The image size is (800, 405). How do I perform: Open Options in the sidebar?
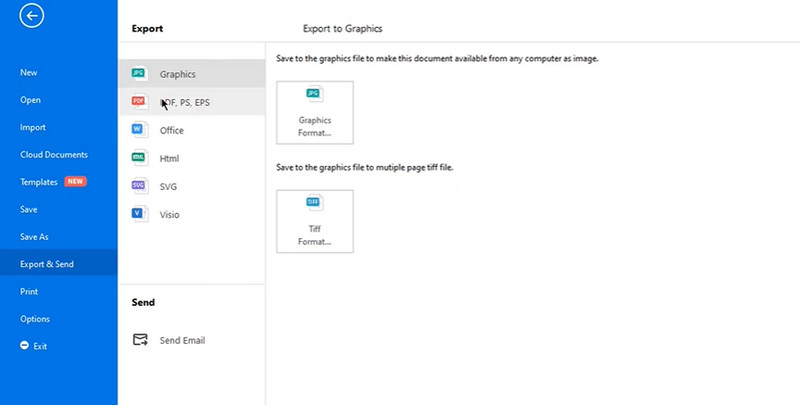35,319
